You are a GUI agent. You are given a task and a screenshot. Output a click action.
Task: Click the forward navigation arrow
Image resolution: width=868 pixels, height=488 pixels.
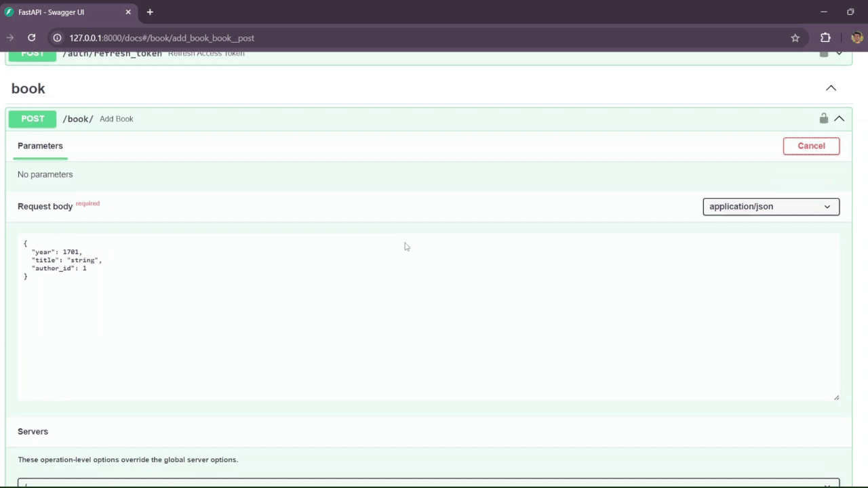(x=9, y=38)
